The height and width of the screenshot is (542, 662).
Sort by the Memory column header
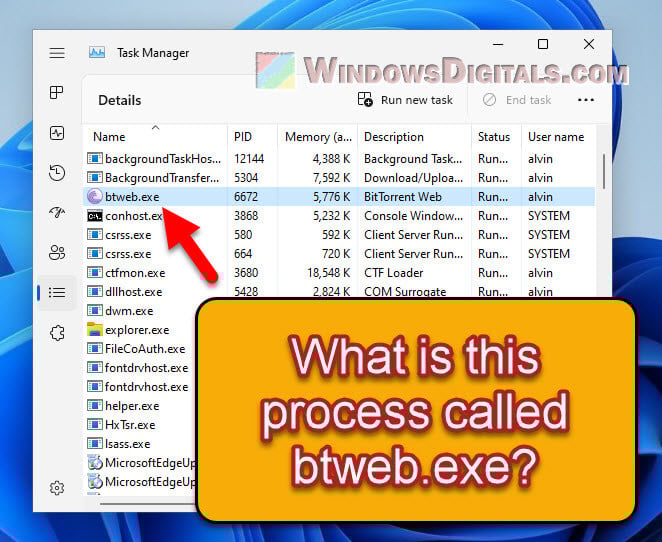(317, 137)
